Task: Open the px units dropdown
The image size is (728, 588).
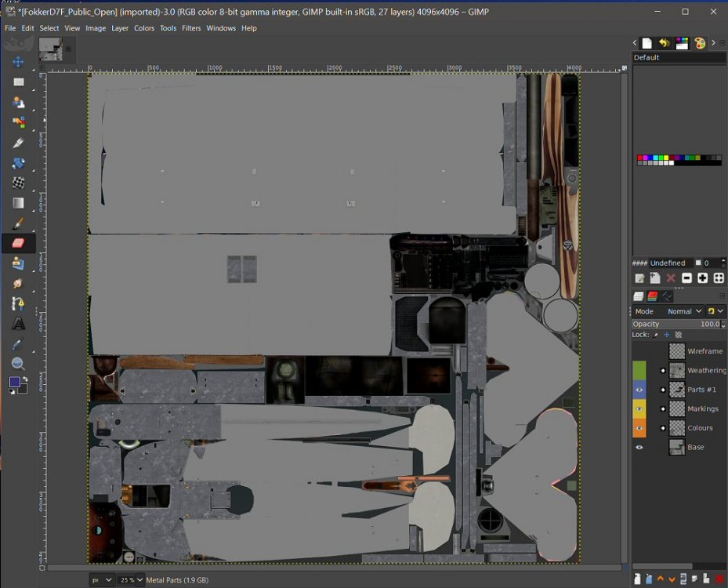Action: point(102,580)
